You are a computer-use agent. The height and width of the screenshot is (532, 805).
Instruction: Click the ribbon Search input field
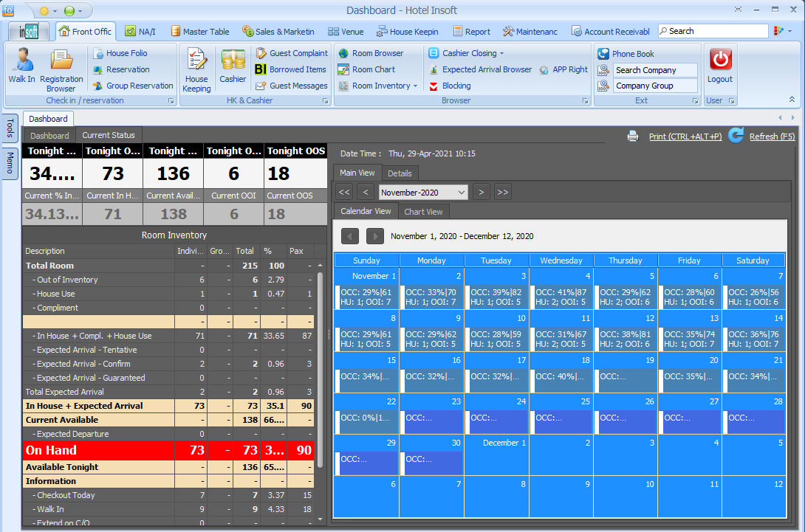(716, 31)
